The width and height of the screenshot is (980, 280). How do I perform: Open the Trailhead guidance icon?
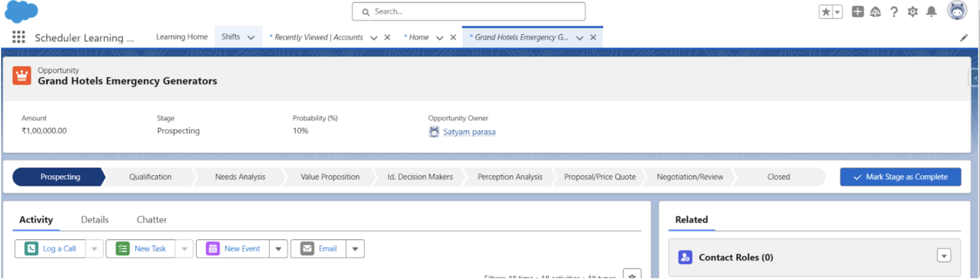875,12
